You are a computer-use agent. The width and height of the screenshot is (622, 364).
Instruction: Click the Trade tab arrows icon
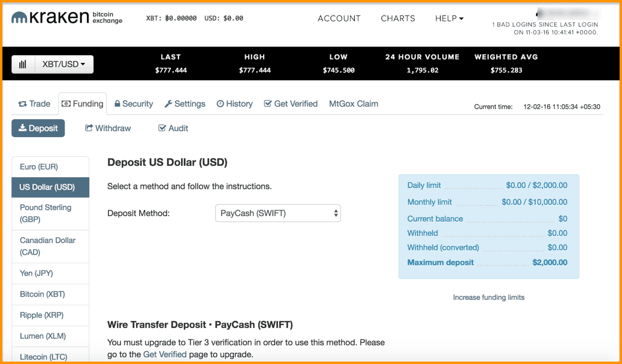click(x=22, y=104)
